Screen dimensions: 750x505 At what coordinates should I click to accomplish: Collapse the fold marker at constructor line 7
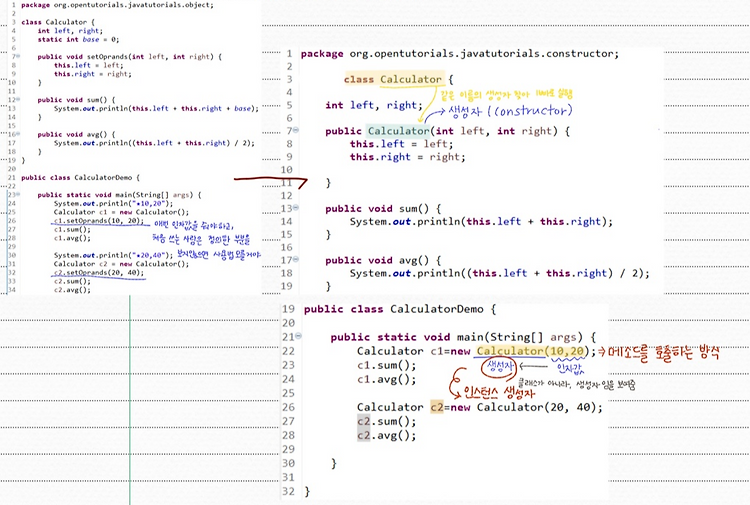click(296, 130)
